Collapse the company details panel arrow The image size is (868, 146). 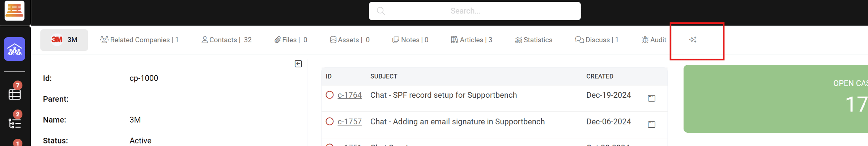[298, 64]
